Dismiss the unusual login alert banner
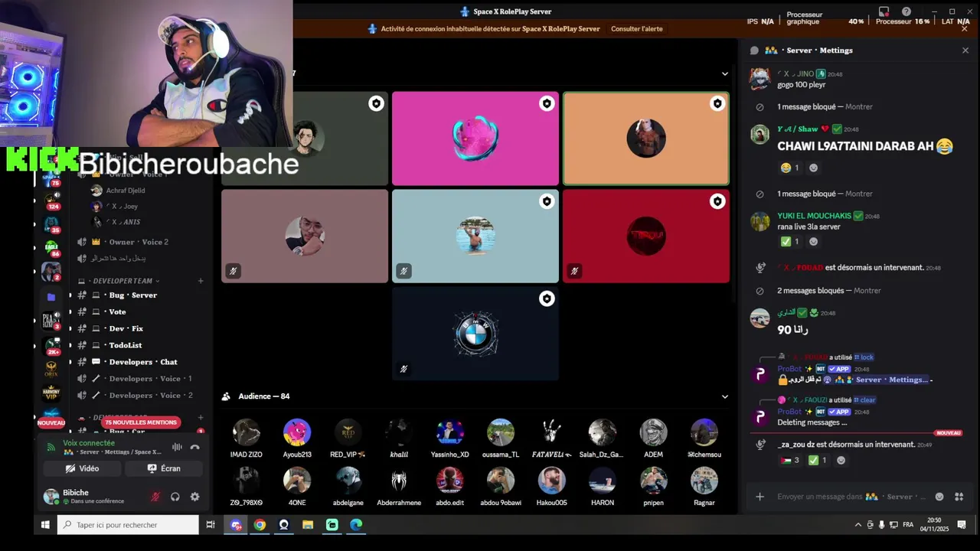This screenshot has height=551, width=980. click(965, 29)
